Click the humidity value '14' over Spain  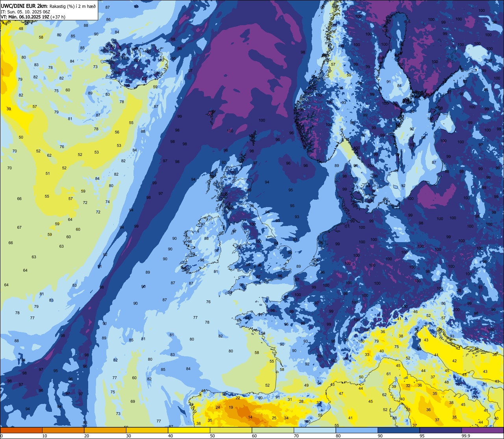tap(250, 417)
